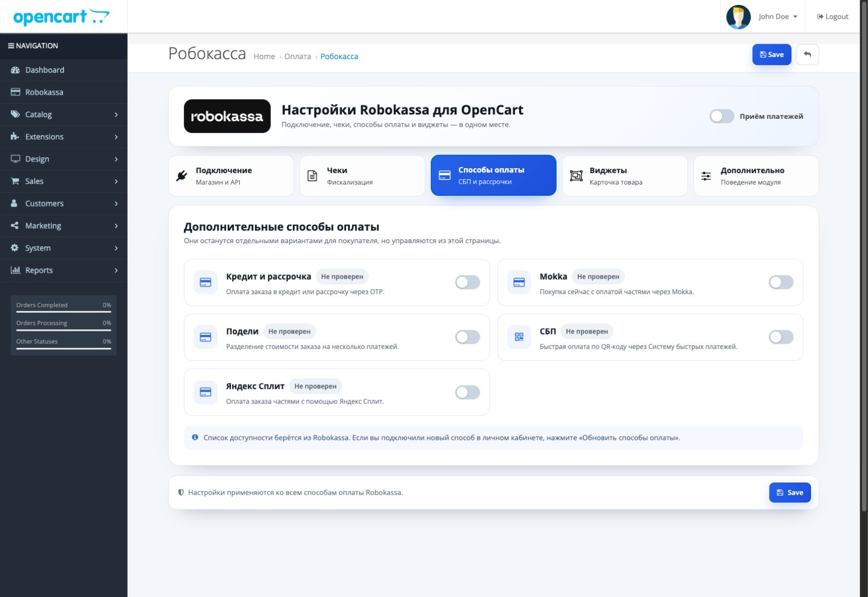Image resolution: width=868 pixels, height=597 pixels.
Task: Click the card icon on Способы оплаты tab
Action: click(x=445, y=176)
